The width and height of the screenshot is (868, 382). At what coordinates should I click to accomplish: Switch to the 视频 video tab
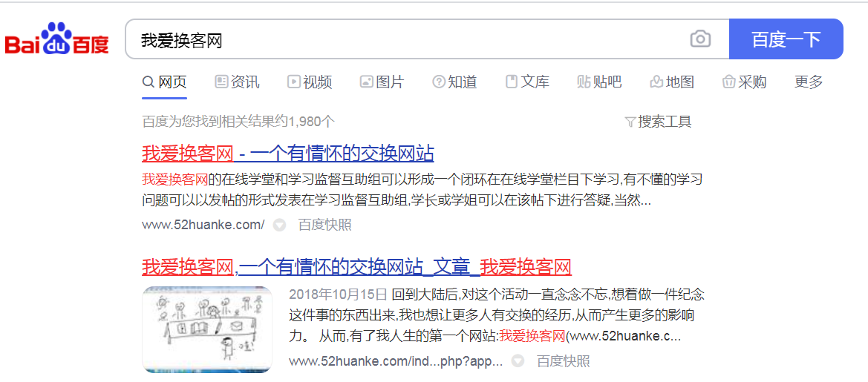310,82
